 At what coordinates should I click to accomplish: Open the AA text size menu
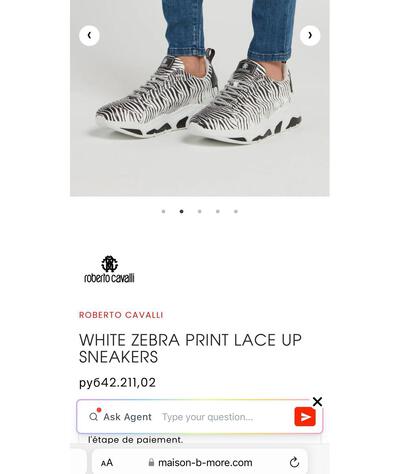107,463
